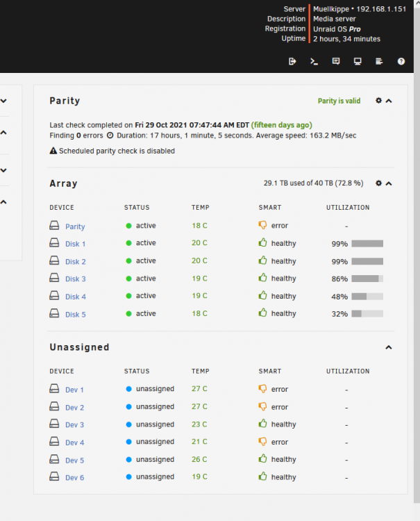Open the Disk 2 link
The height and width of the screenshot is (521, 420).
76,261
